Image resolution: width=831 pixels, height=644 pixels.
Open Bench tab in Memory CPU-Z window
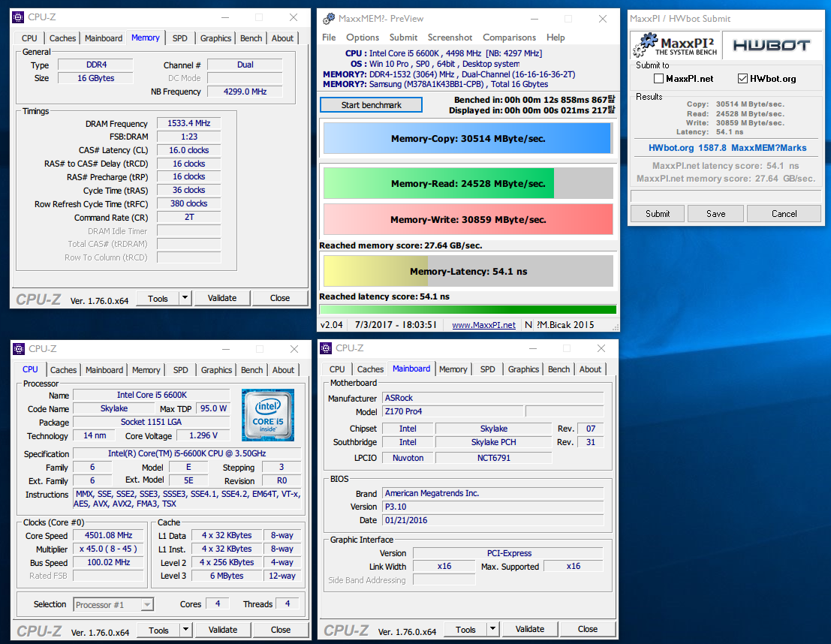point(251,38)
